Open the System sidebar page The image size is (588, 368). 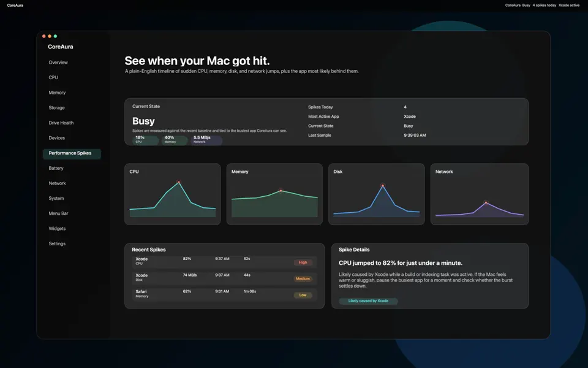pos(56,198)
